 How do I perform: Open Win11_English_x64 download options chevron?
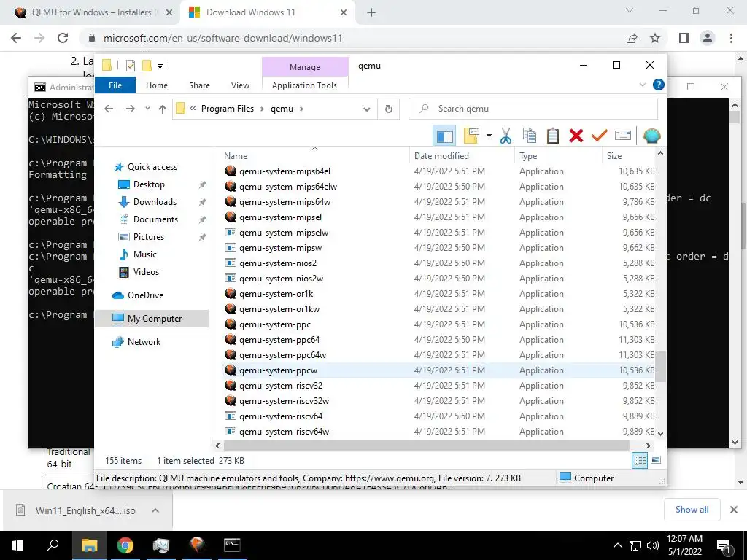[155, 510]
